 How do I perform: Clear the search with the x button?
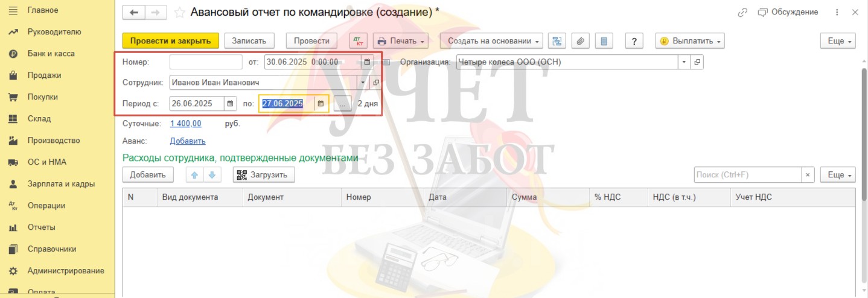tap(808, 175)
